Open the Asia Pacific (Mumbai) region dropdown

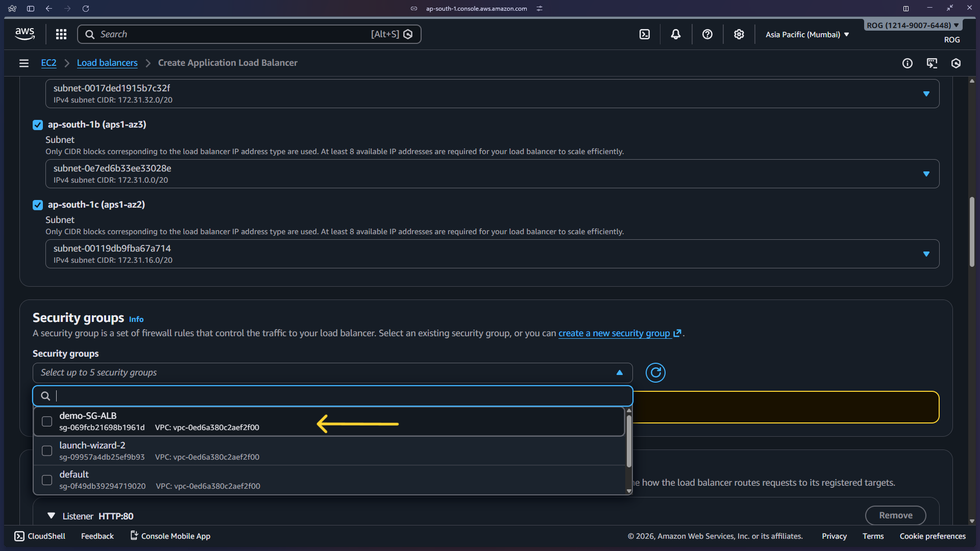(806, 34)
